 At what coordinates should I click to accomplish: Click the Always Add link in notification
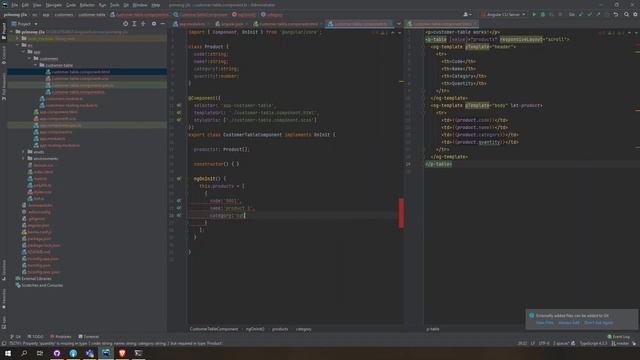tap(569, 323)
